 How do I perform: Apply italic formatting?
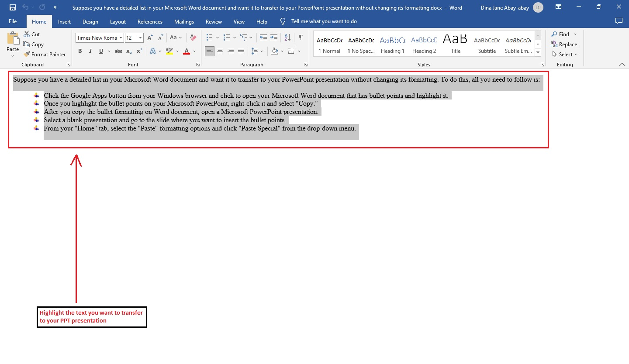[x=90, y=51]
